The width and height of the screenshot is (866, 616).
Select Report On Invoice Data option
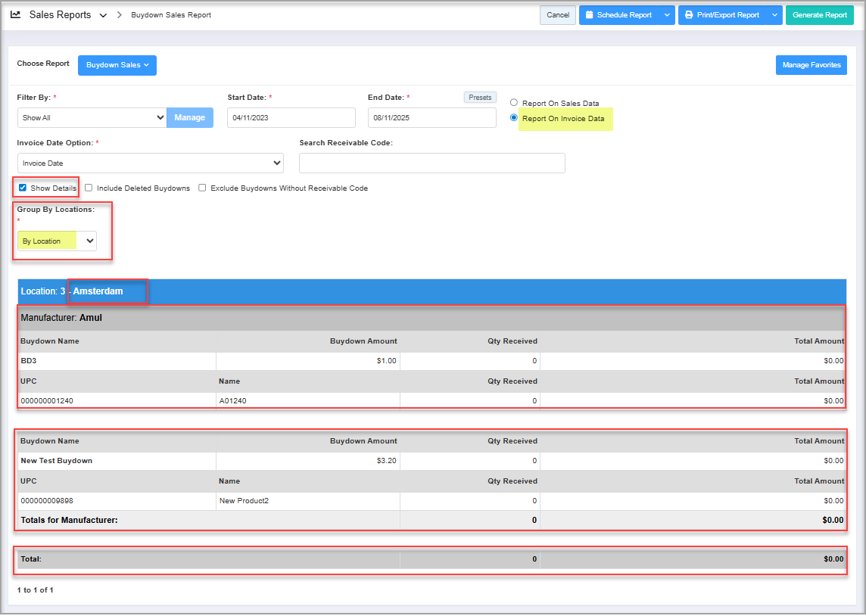514,118
